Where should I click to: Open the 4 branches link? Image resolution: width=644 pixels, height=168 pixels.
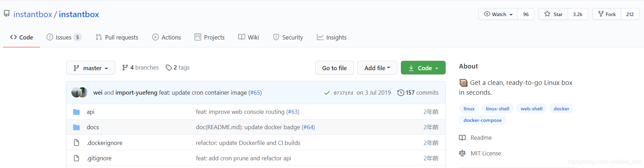coord(140,67)
